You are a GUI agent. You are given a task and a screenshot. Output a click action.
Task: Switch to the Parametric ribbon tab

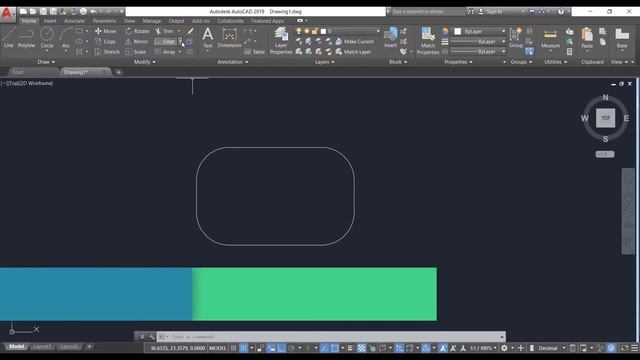pos(104,21)
